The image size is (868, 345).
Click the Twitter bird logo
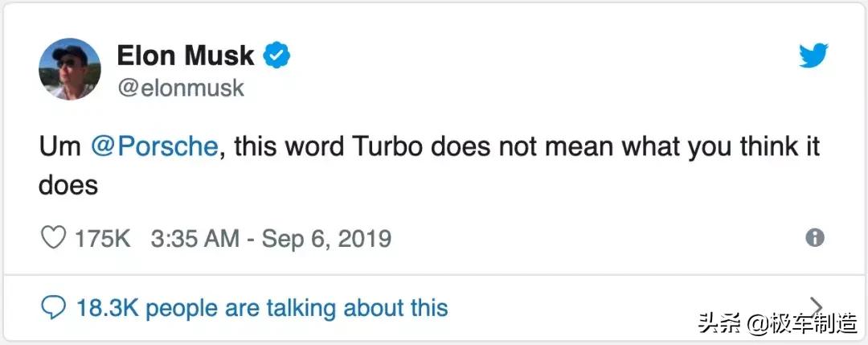[813, 55]
